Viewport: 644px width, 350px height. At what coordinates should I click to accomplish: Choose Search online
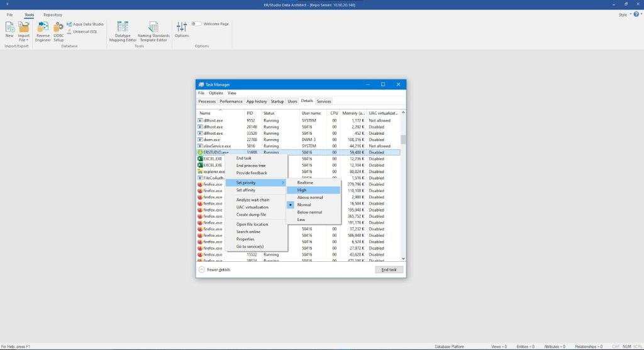point(257,232)
